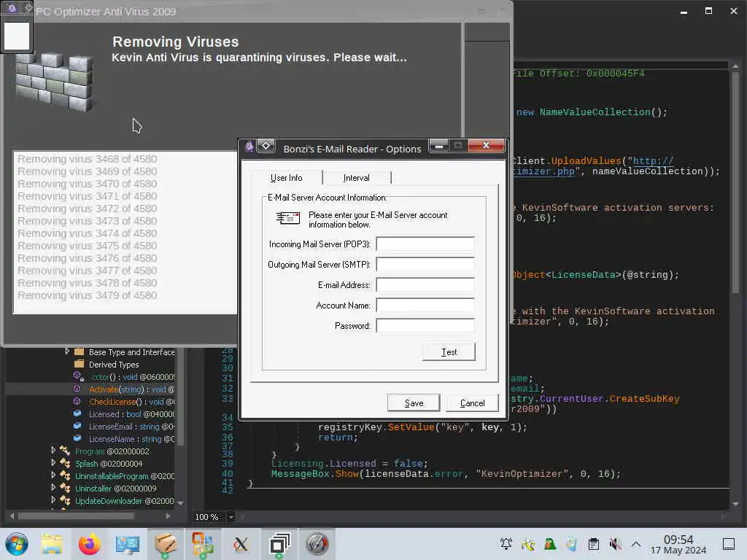This screenshot has width=747, height=560.
Task: Expand the Program class node
Action: pos(53,450)
